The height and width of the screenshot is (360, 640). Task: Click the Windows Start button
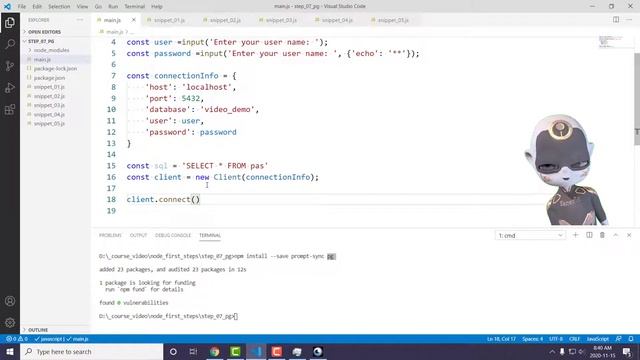[10, 351]
